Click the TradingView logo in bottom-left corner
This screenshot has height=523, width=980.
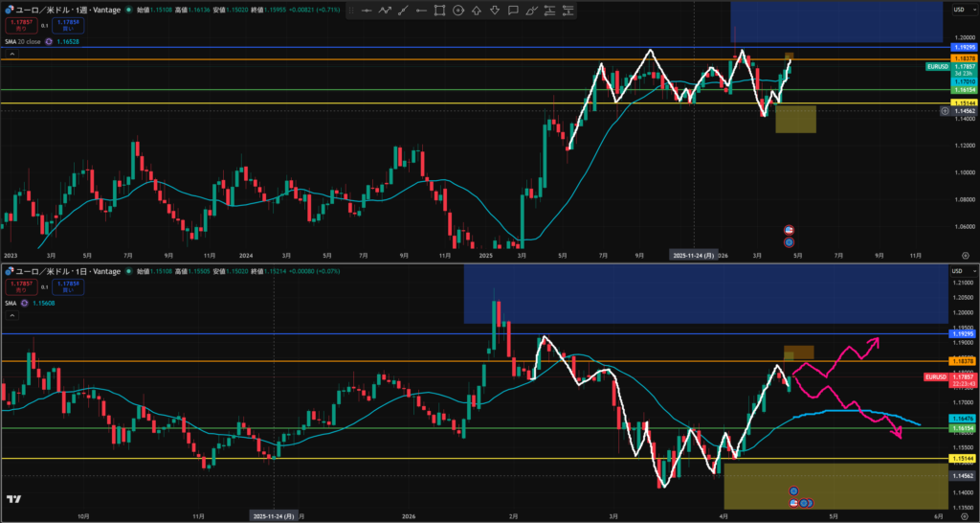click(x=13, y=499)
